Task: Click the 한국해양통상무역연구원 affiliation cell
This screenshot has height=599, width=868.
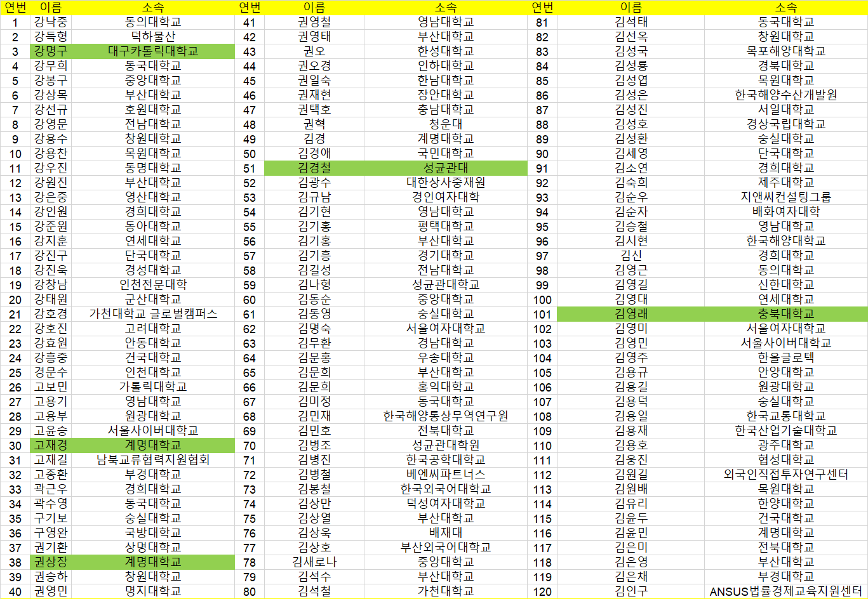Action: coord(445,416)
